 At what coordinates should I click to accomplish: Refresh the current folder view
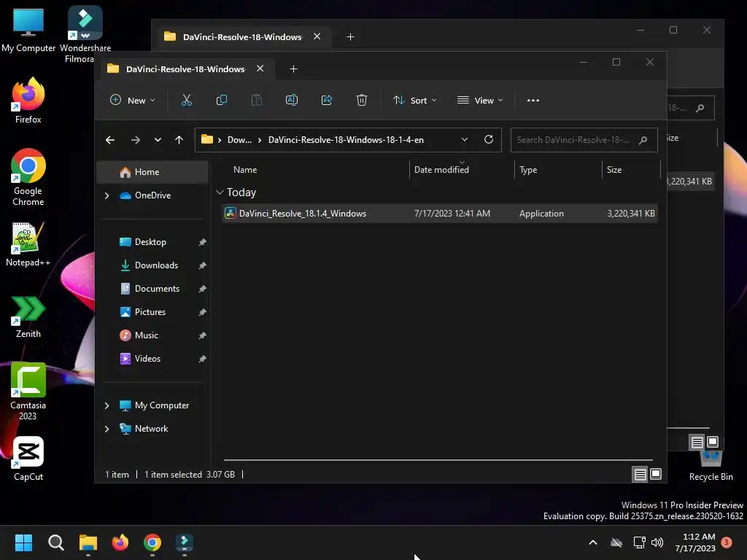[488, 139]
